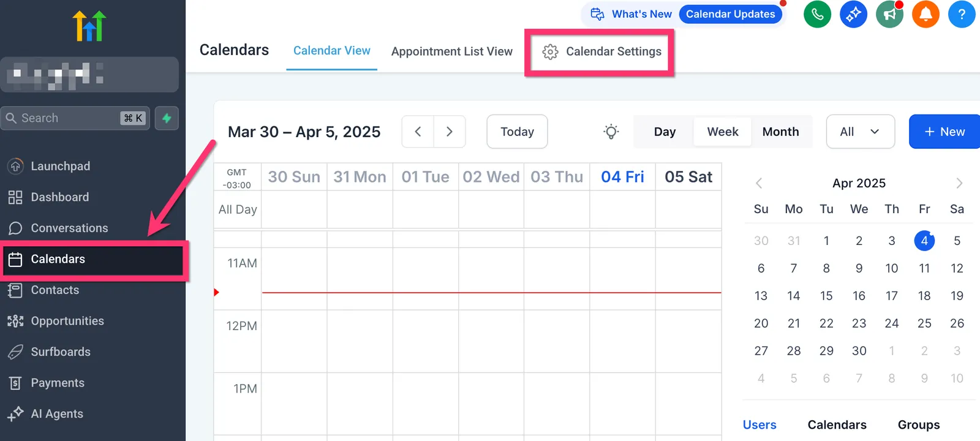Open the orange notifications bell
Screen dimensions: 980x441
(925, 14)
